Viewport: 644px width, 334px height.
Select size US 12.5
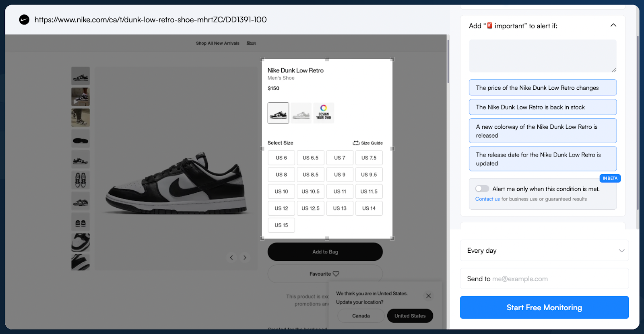(x=310, y=208)
